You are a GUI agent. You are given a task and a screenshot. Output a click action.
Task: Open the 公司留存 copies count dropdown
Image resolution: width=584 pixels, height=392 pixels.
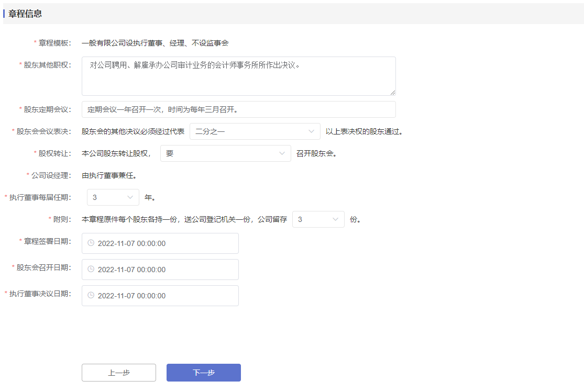(x=318, y=219)
